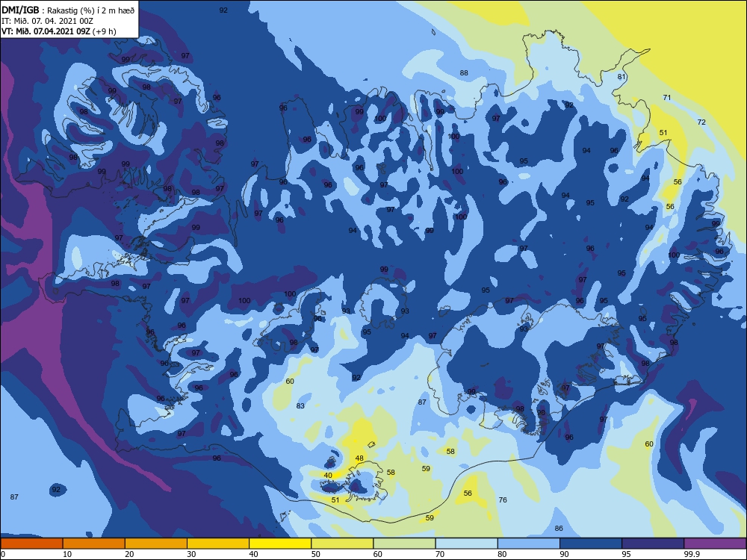747x560 pixels.
Task: Click the 0–10 dark orange legend swatch
Action: point(31,544)
